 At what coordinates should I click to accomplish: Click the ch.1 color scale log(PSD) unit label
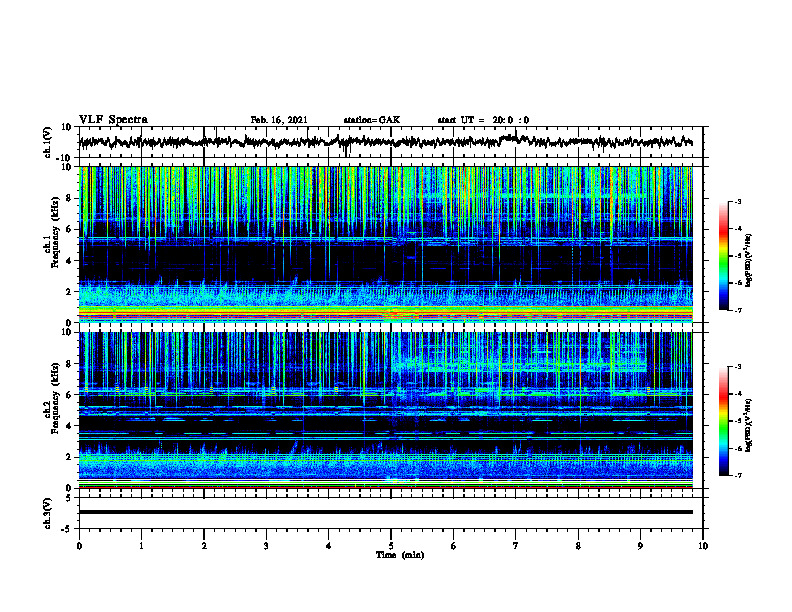(749, 261)
